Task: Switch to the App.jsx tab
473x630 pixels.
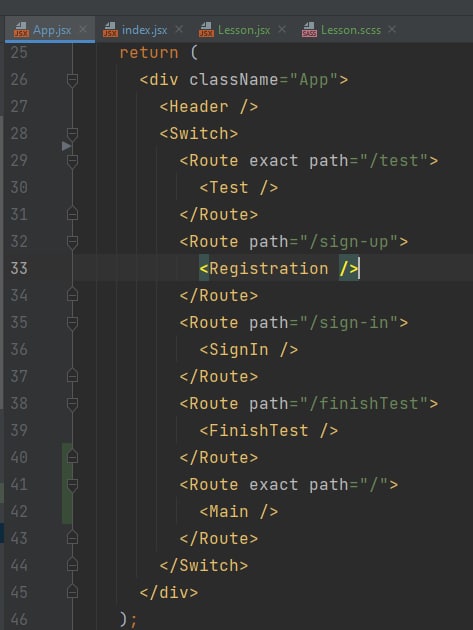Action: [50, 29]
